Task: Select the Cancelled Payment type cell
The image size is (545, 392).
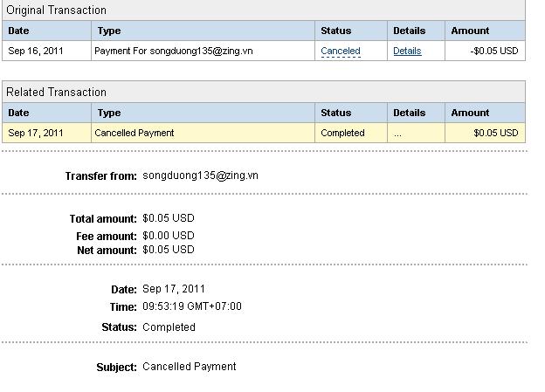Action: click(135, 133)
